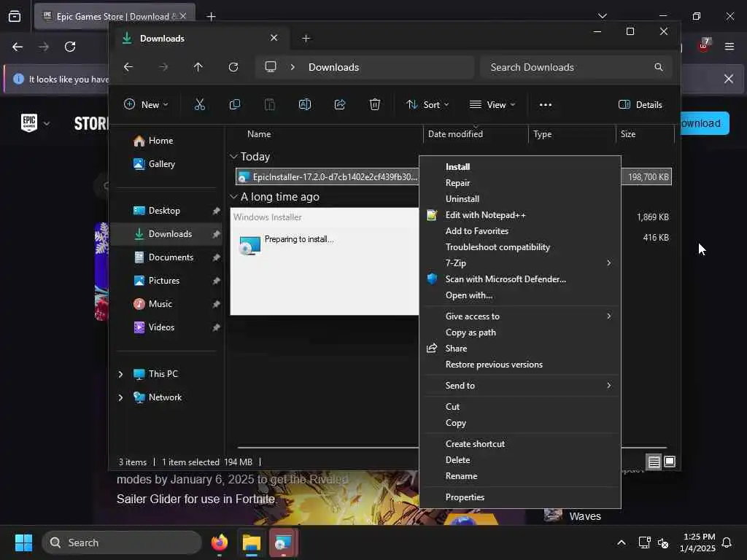Collapse the Today group
The height and width of the screenshot is (560, 747).
pyautogui.click(x=233, y=157)
